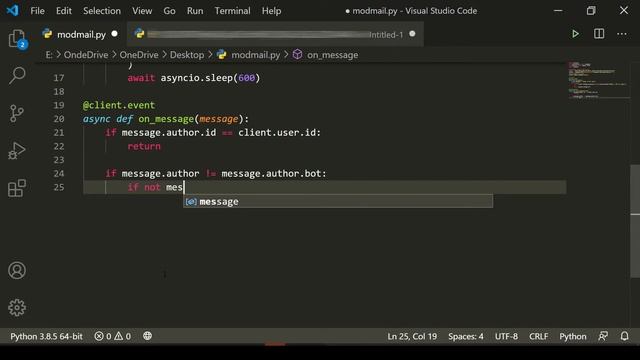The width and height of the screenshot is (640, 360).
Task: Expand on_message breadcrumb symbol list
Action: click(x=333, y=55)
